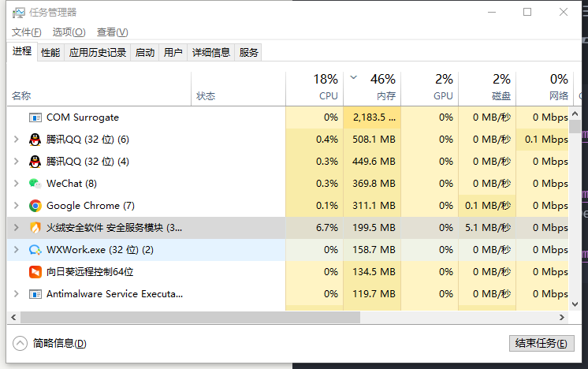
Task: Click the Google Chrome process icon
Action: coord(35,206)
